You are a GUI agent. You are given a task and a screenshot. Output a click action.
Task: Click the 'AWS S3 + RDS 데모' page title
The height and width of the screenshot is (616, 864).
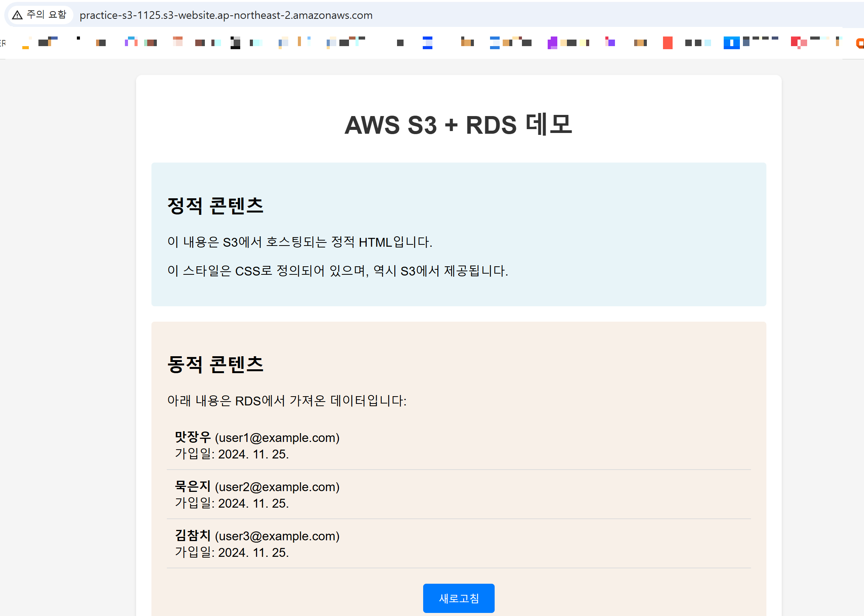tap(458, 125)
